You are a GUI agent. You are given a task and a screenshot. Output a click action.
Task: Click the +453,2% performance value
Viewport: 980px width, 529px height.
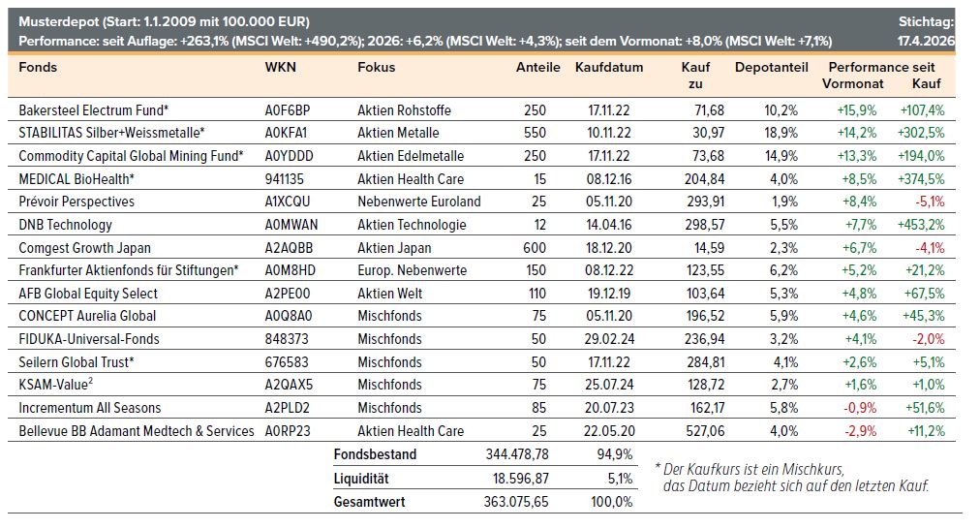(922, 225)
